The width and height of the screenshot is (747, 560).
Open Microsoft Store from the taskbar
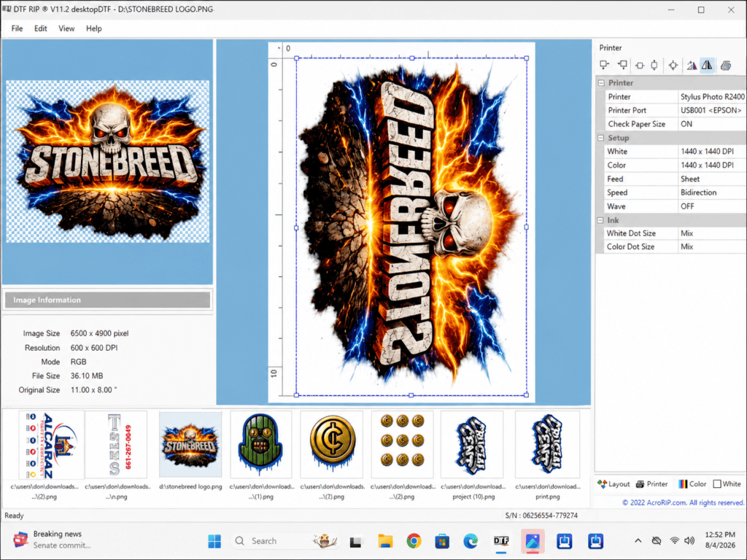pyautogui.click(x=442, y=541)
